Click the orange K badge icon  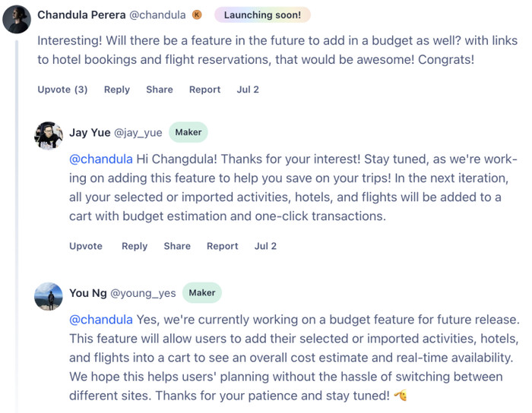(198, 15)
